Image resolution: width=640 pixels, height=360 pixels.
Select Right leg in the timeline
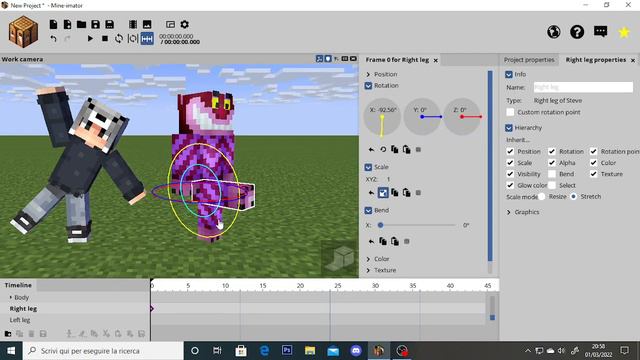point(23,309)
